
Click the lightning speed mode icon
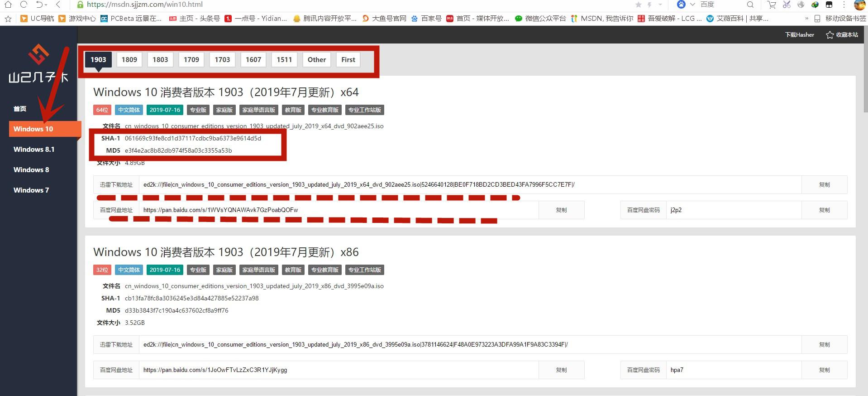(649, 5)
